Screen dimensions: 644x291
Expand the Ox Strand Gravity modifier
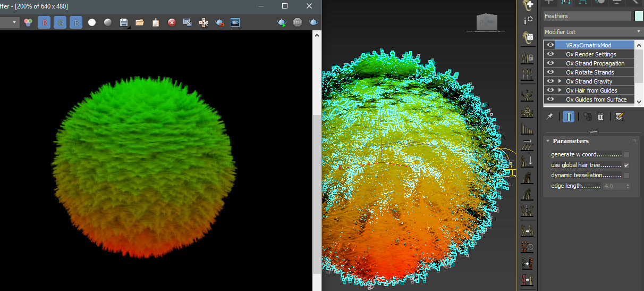[560, 81]
